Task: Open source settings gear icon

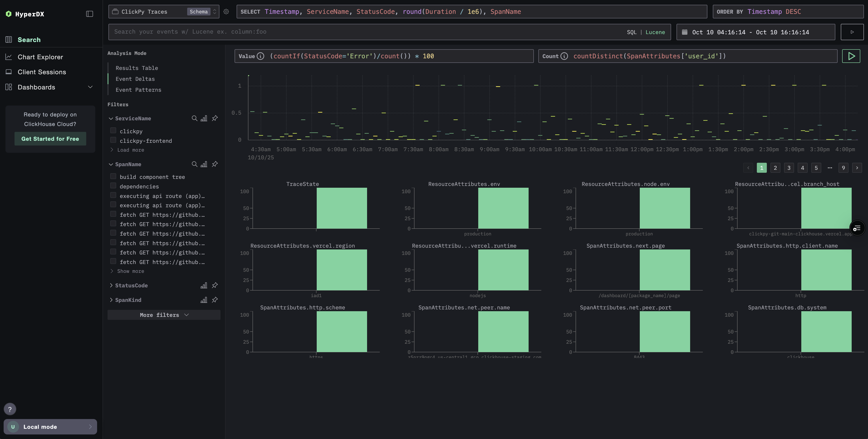Action: click(x=226, y=12)
